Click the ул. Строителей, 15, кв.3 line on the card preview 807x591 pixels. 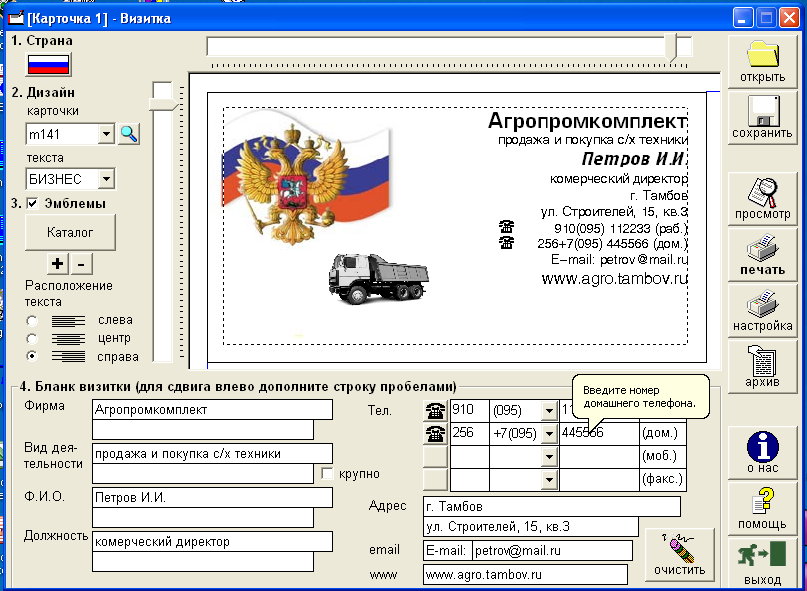point(615,212)
